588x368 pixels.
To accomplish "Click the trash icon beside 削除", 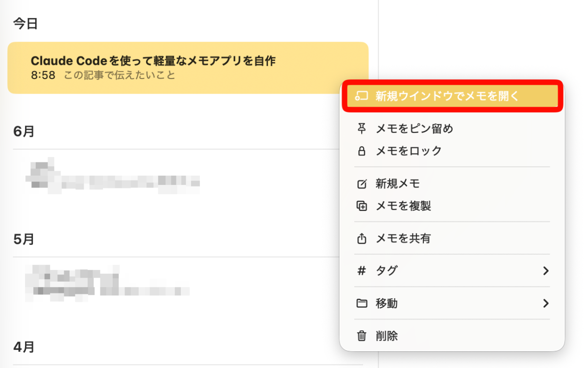I will pyautogui.click(x=362, y=336).
